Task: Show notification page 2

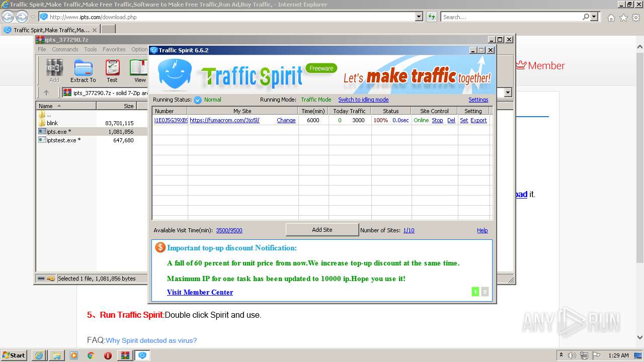Action: (485, 292)
